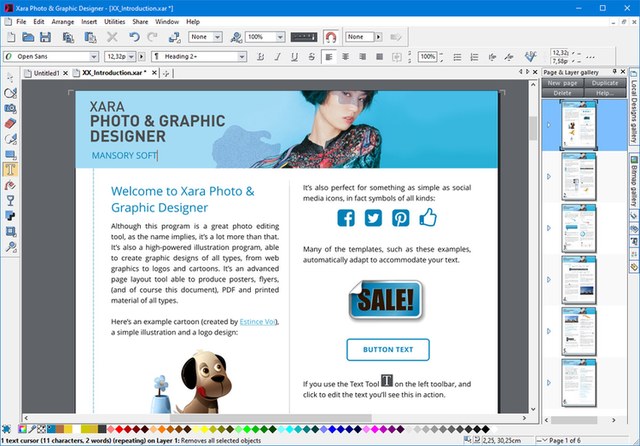Viewport: 640px width, 446px height.
Task: Click the eyedropper color picker icon
Action: click(32, 429)
